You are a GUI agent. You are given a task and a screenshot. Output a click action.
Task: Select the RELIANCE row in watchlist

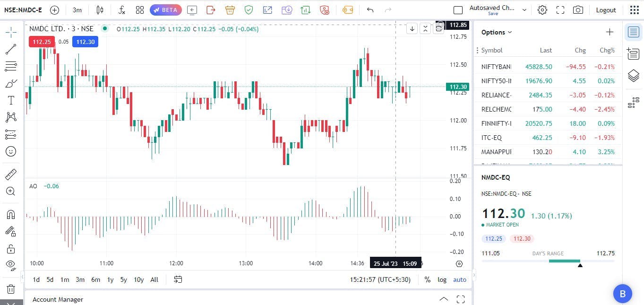548,95
